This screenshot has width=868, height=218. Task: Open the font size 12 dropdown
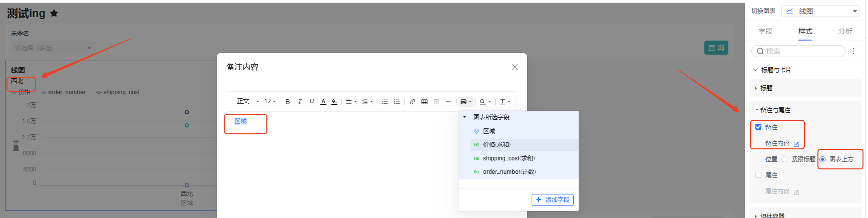click(x=270, y=102)
